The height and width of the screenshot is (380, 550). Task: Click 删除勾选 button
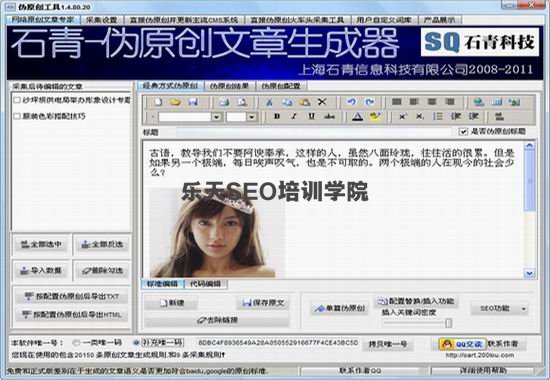click(x=102, y=271)
